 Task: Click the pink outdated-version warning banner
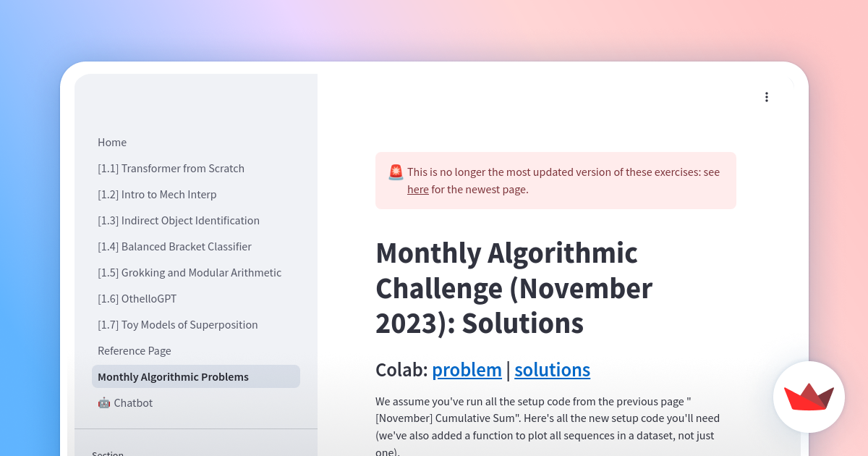[x=556, y=180]
